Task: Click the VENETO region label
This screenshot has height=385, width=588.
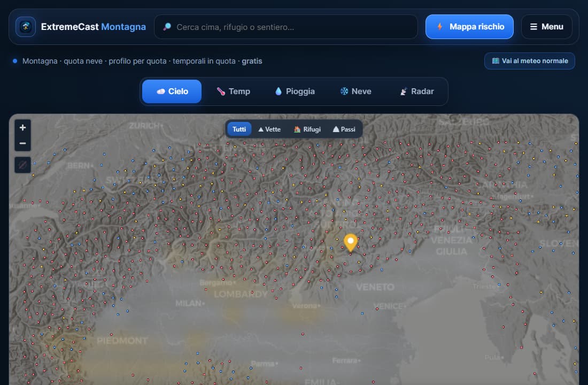Action: coord(375,287)
